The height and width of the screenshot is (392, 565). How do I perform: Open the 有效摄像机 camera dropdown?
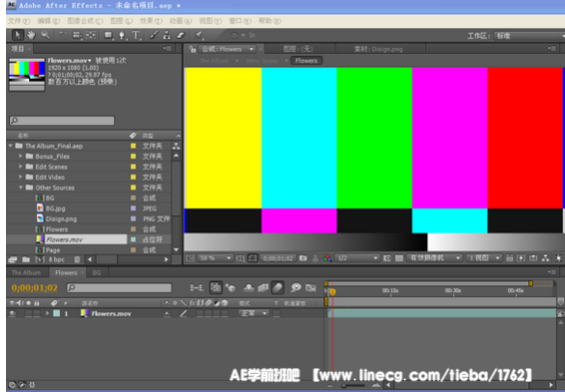point(434,258)
